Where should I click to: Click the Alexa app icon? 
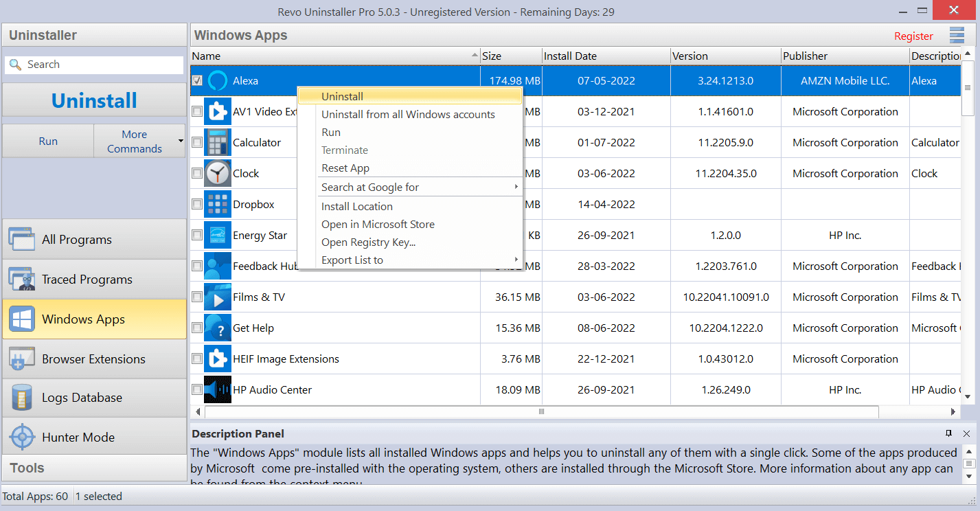[x=218, y=80]
